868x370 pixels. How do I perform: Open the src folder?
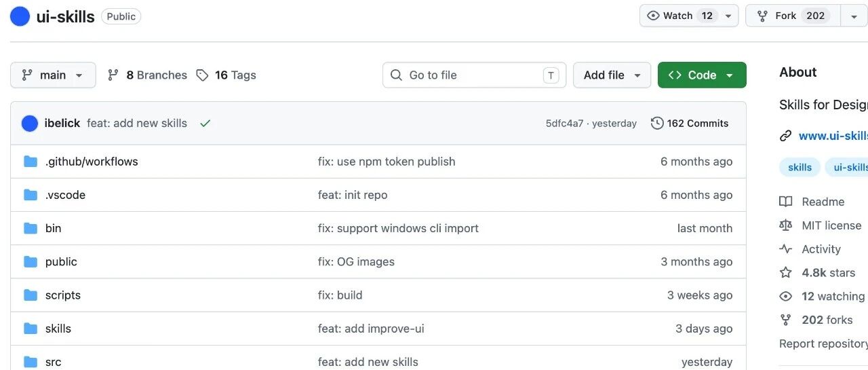click(x=54, y=362)
